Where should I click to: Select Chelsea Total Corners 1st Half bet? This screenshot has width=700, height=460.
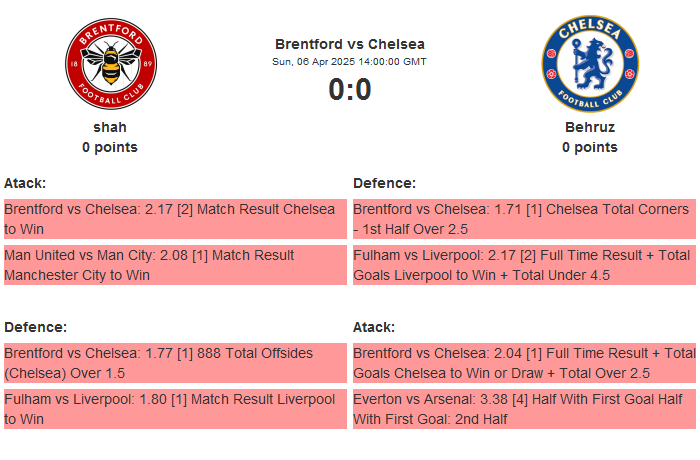pyautogui.click(x=524, y=219)
